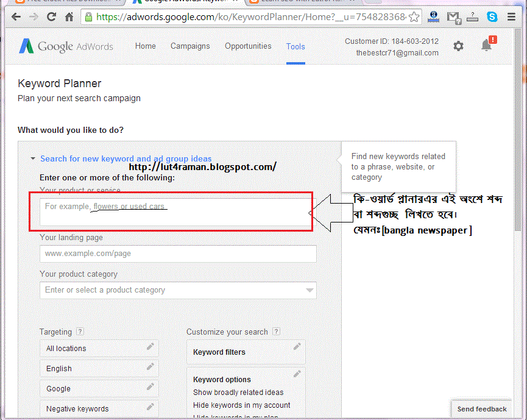The height and width of the screenshot is (420, 527).
Task: Edit Google network pencil icon
Action: (x=150, y=386)
